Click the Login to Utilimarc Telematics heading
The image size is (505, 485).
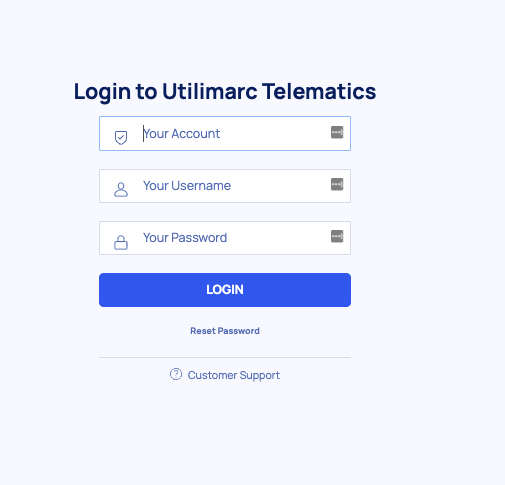click(x=225, y=91)
